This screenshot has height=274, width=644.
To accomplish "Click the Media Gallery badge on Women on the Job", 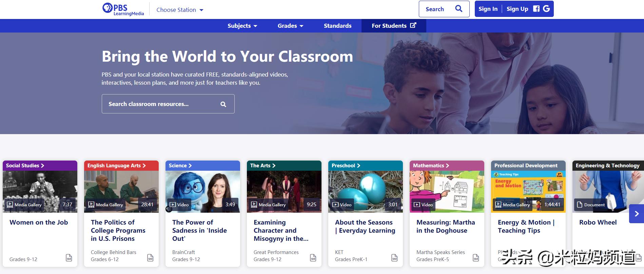I will pos(24,205).
